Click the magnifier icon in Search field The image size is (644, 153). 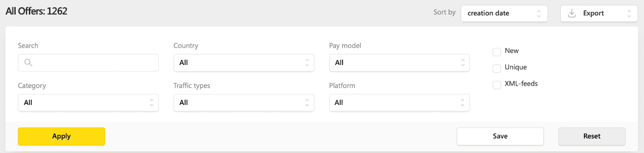28,63
